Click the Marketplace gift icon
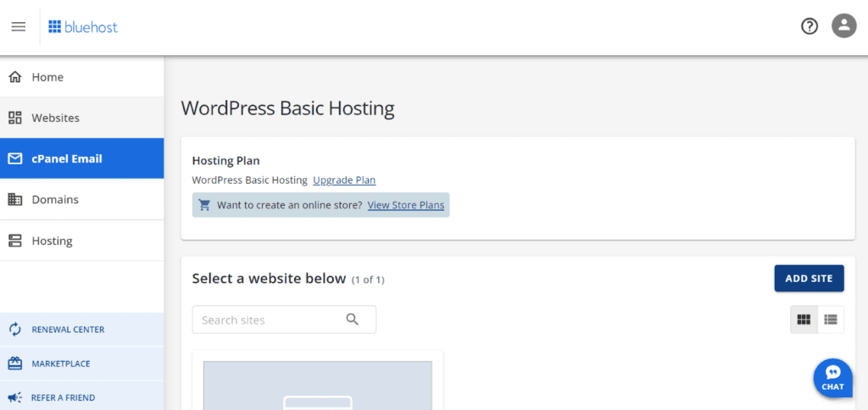Screen dimensions: 868x410 click(15, 363)
